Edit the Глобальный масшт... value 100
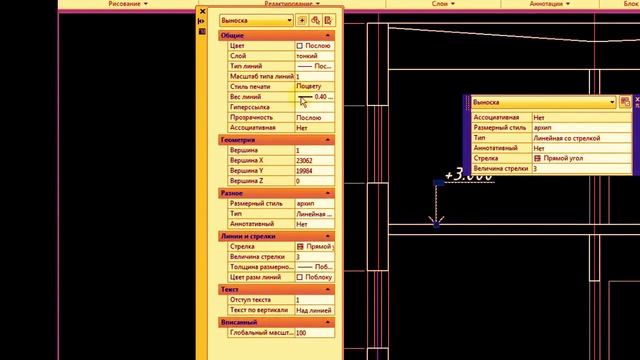 (314, 333)
